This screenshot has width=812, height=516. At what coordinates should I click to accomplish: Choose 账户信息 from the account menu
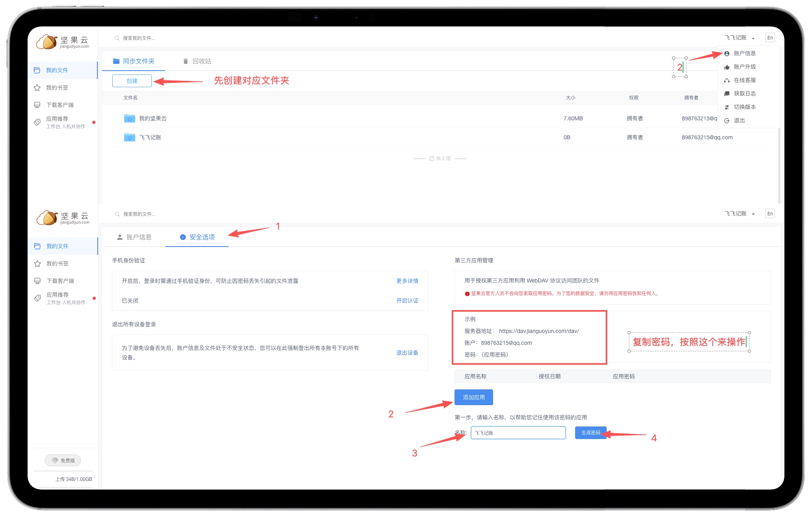coord(748,53)
